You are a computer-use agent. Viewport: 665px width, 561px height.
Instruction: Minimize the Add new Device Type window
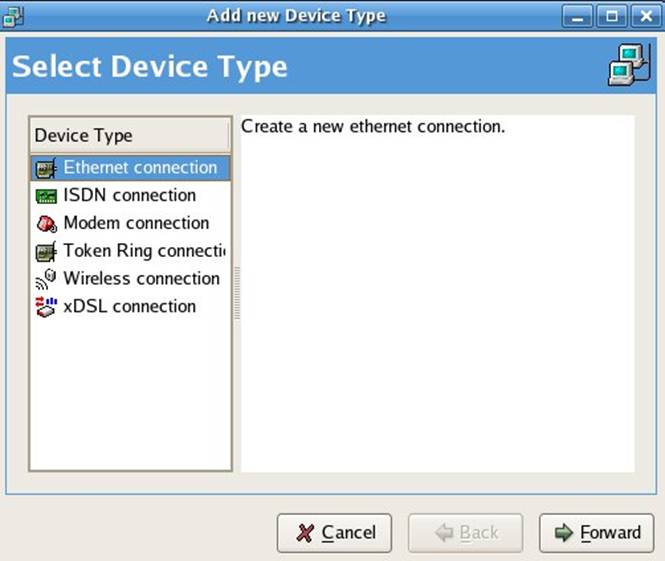577,15
